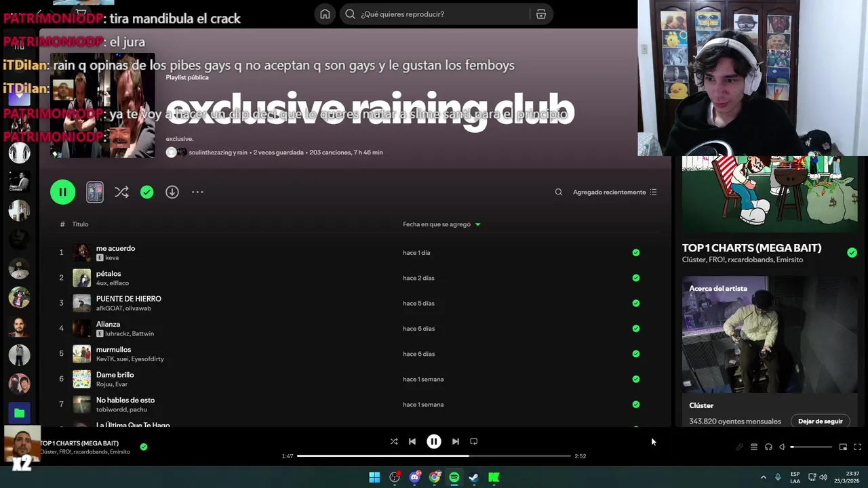Open the Browse icon in search bar
The height and width of the screenshot is (488, 868).
(x=540, y=14)
